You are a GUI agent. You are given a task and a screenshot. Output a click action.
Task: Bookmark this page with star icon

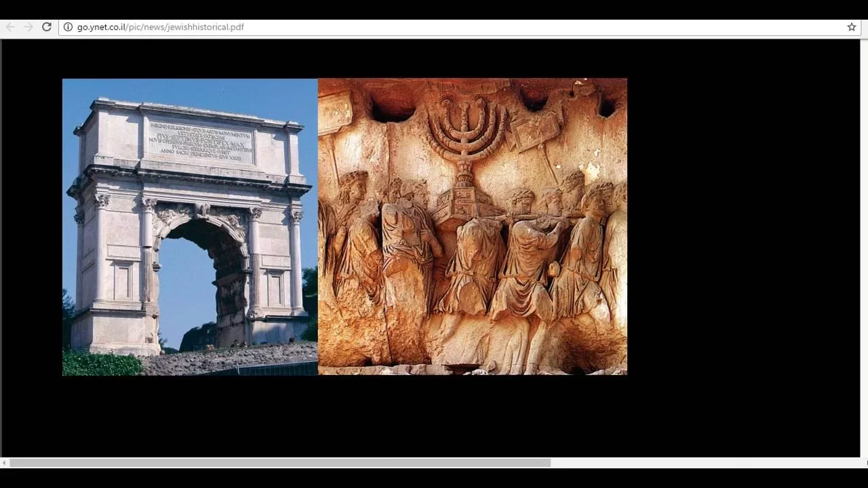pos(852,27)
